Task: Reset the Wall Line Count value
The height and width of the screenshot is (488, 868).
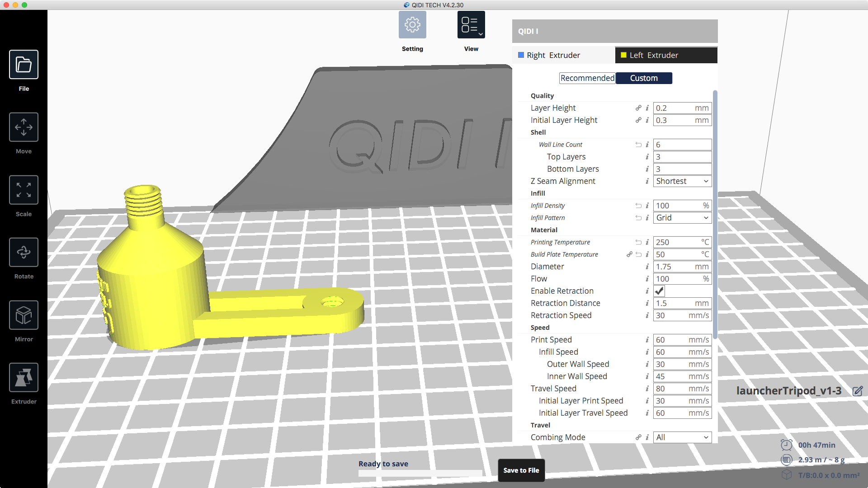Action: pyautogui.click(x=638, y=145)
